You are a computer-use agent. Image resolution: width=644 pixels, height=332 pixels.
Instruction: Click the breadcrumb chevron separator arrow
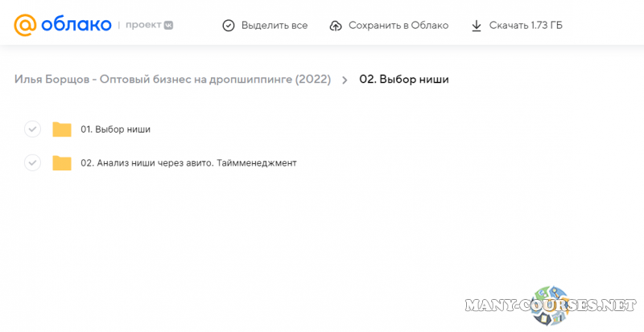tap(345, 80)
